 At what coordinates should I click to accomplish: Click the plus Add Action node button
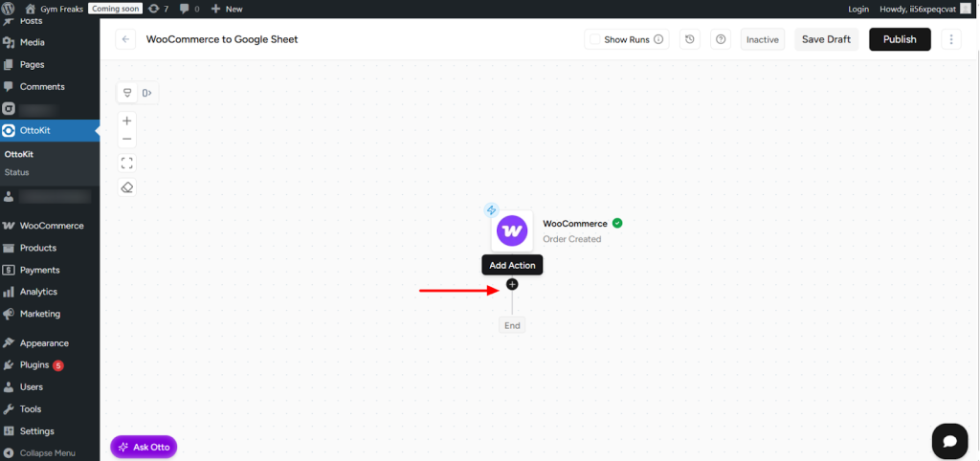512,284
